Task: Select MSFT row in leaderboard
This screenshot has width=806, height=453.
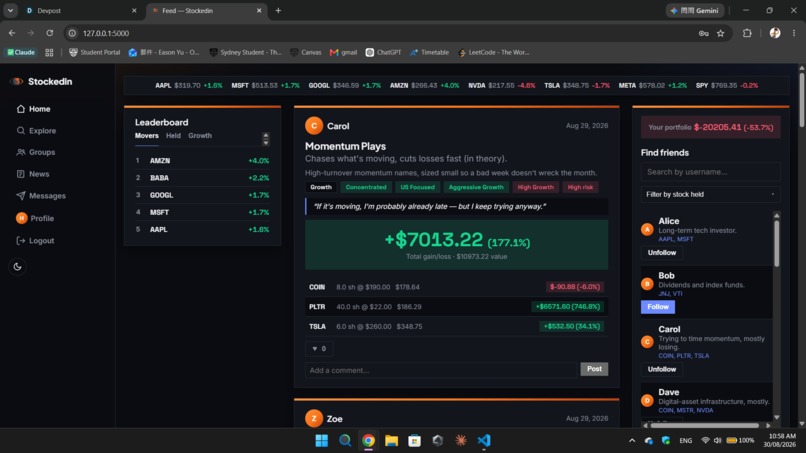Action: [x=203, y=212]
